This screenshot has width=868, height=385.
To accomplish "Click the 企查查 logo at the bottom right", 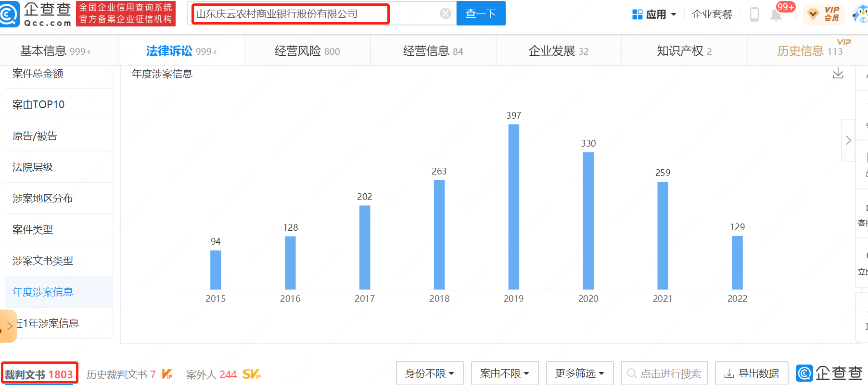I will [829, 373].
